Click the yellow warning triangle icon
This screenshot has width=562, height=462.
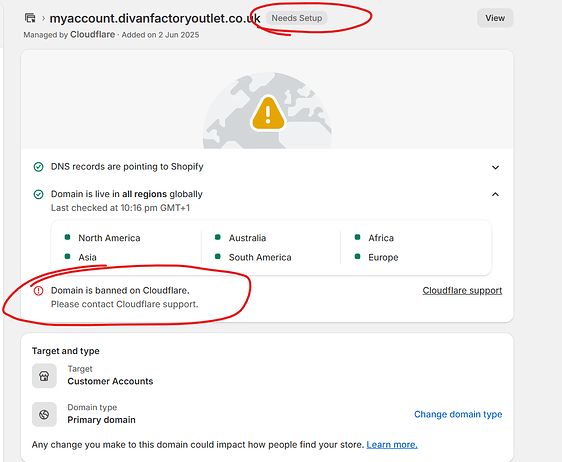point(268,113)
